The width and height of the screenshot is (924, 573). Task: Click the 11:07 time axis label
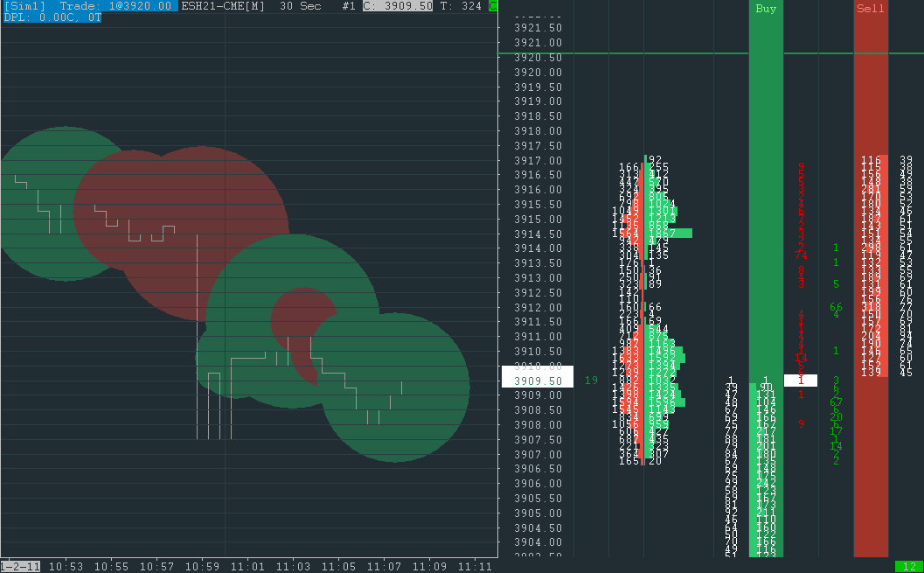point(384,567)
